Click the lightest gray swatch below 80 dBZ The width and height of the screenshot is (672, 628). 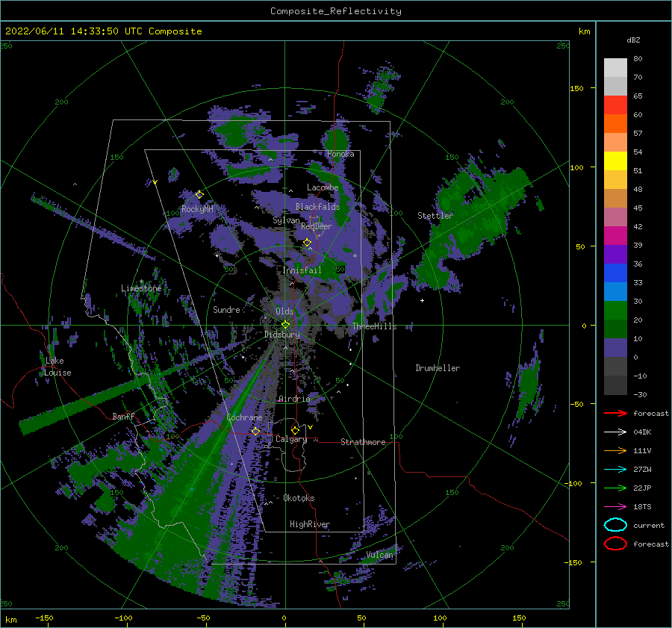pos(615,67)
